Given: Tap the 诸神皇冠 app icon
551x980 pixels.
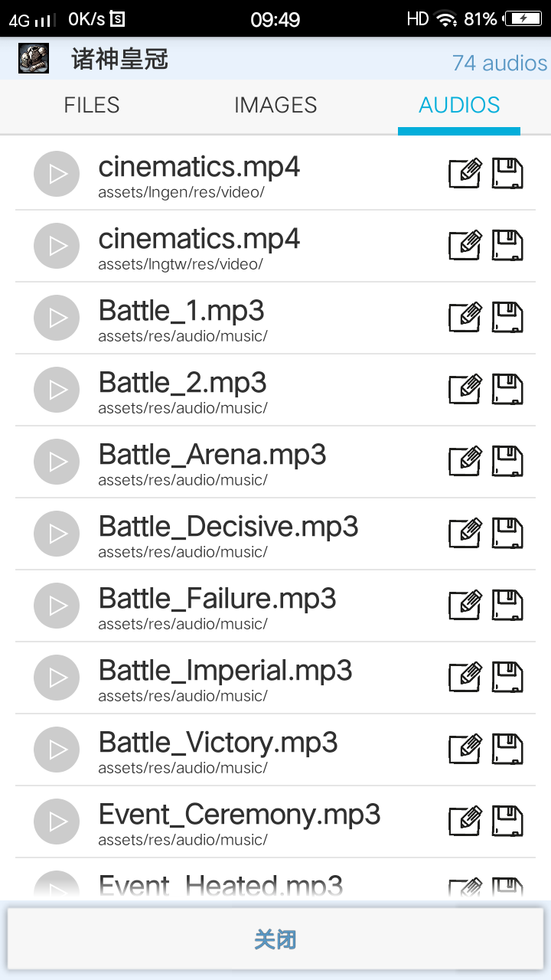Looking at the screenshot, I should pos(34,59).
